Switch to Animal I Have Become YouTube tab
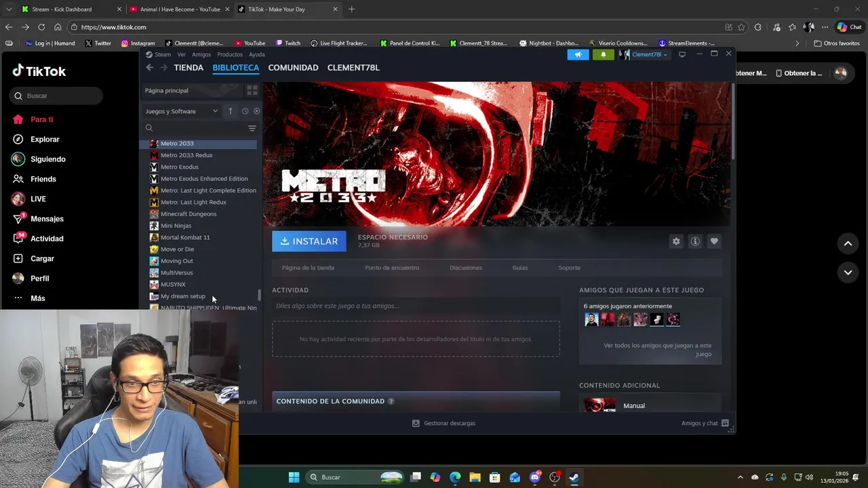The image size is (868, 488). click(180, 9)
